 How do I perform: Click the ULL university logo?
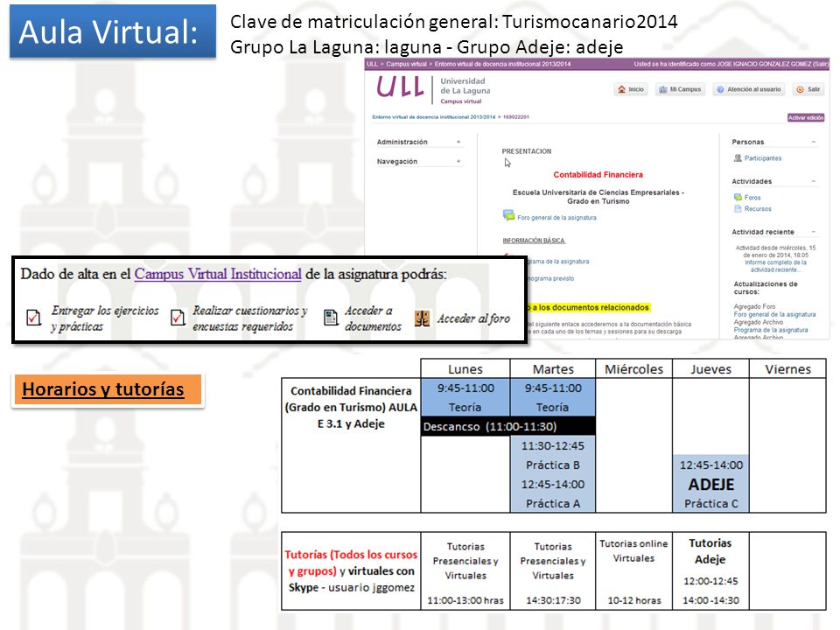(400, 87)
